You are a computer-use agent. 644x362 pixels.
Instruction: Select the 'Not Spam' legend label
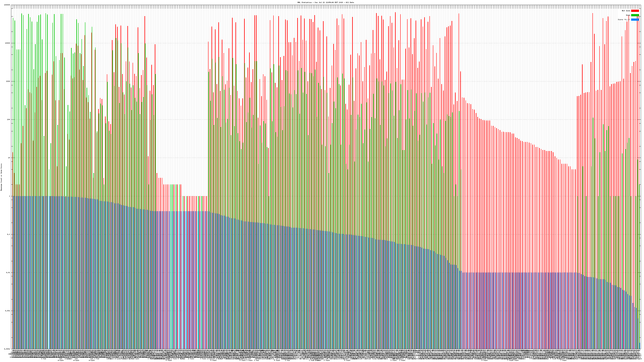pos(626,11)
